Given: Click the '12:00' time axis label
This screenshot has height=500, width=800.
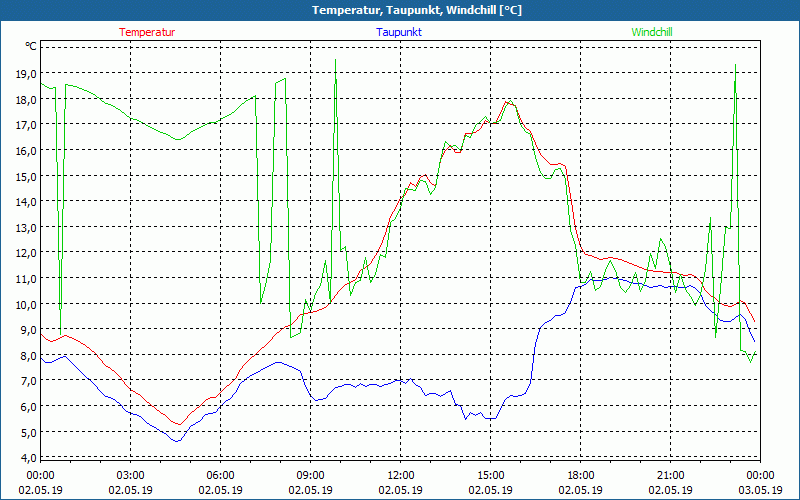Looking at the screenshot, I should coord(401,476).
